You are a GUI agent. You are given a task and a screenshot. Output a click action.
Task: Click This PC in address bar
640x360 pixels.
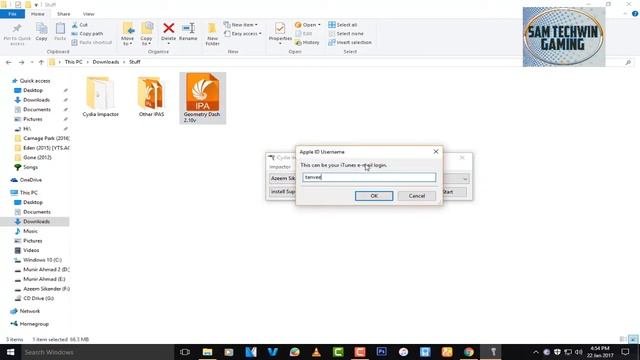point(73,62)
